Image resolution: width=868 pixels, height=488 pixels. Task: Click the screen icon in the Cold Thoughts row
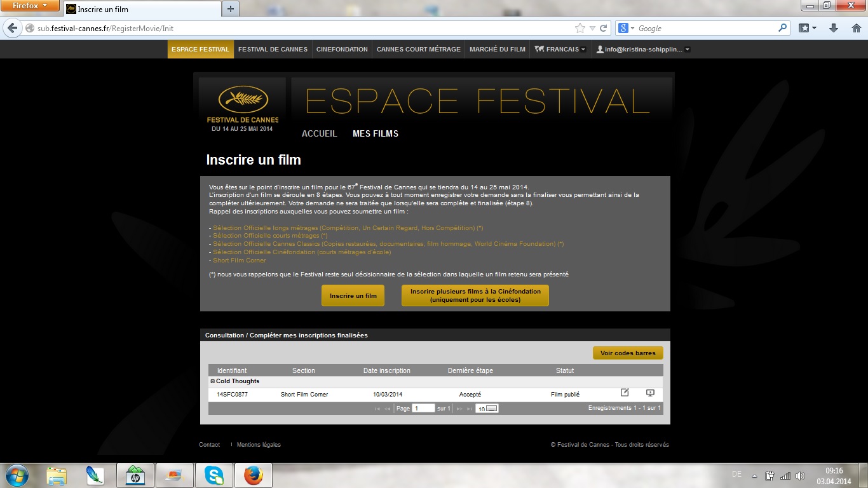coord(650,393)
